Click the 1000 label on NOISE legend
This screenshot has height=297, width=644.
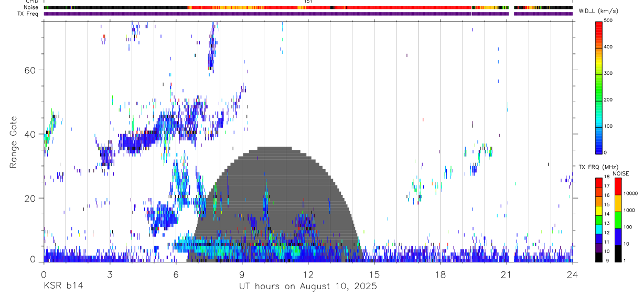(629, 211)
